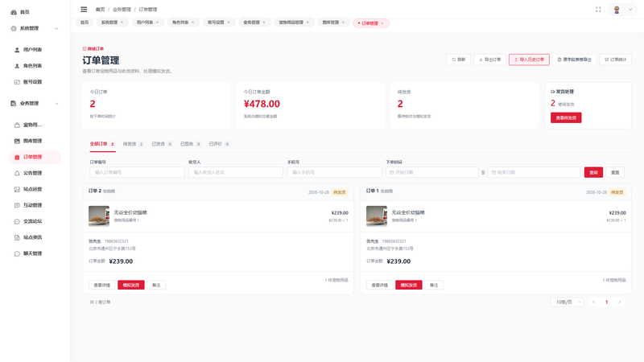Open the 10条/页 page size dropdown
The image size is (644, 362).
point(568,302)
